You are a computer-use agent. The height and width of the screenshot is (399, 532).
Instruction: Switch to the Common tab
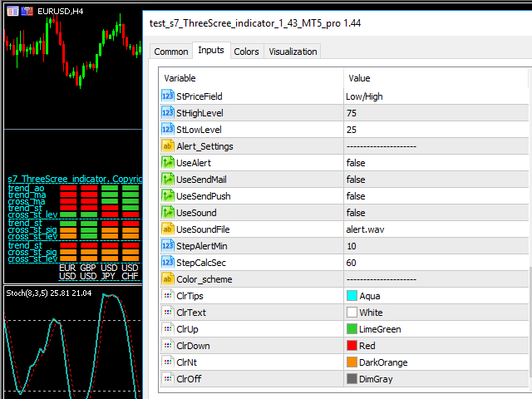pyautogui.click(x=171, y=52)
